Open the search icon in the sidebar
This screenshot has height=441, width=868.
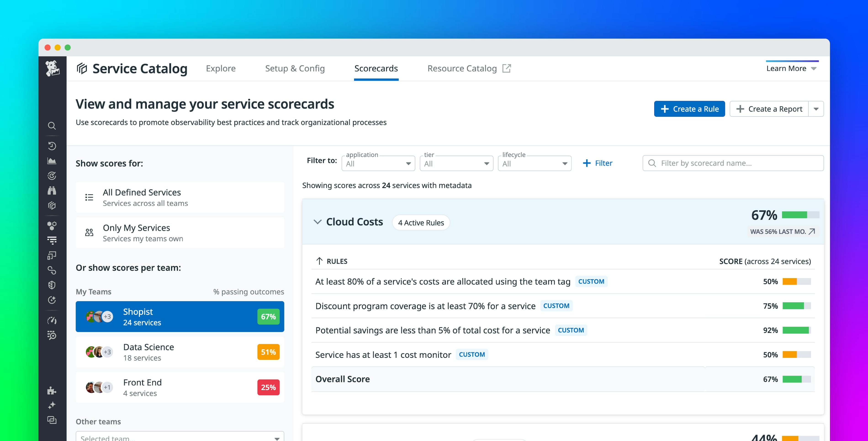[52, 126]
